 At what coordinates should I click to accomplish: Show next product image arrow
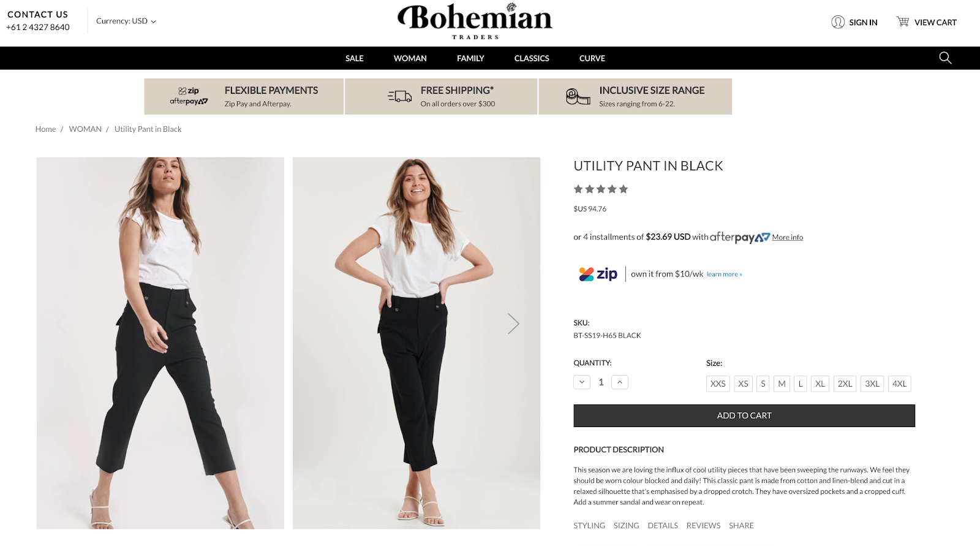point(513,324)
